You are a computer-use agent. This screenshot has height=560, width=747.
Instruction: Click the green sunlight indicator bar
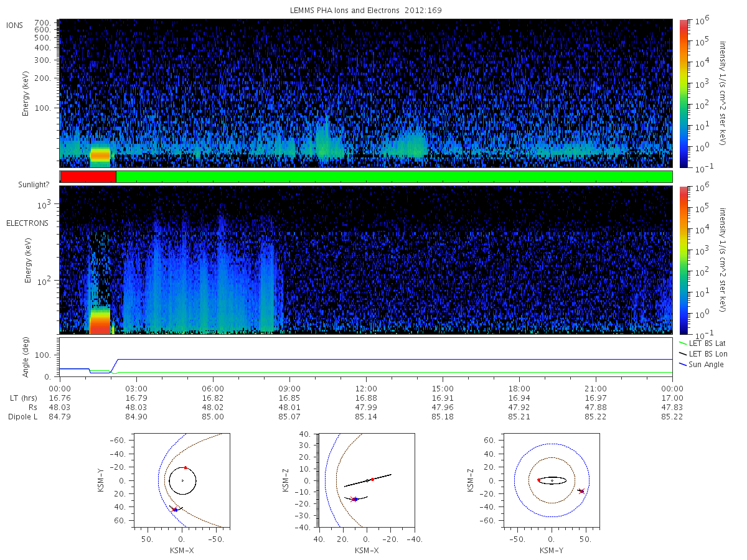click(394, 177)
